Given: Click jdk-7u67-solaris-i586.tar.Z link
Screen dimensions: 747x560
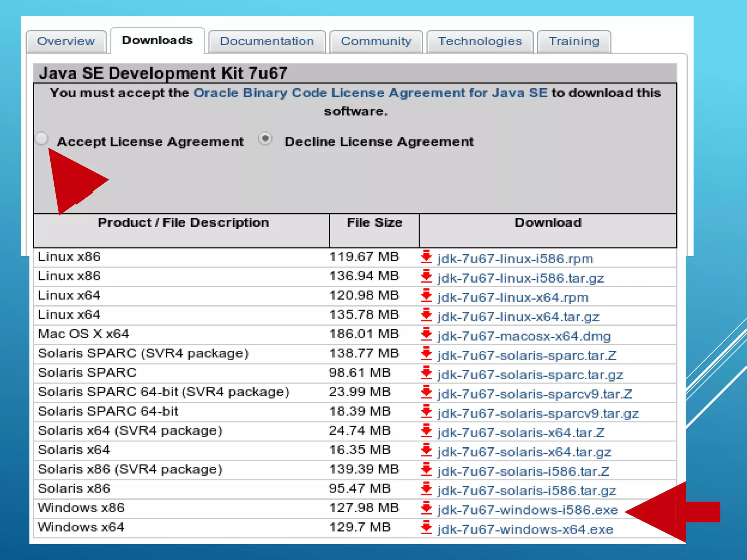Looking at the screenshot, I should click(x=523, y=471).
